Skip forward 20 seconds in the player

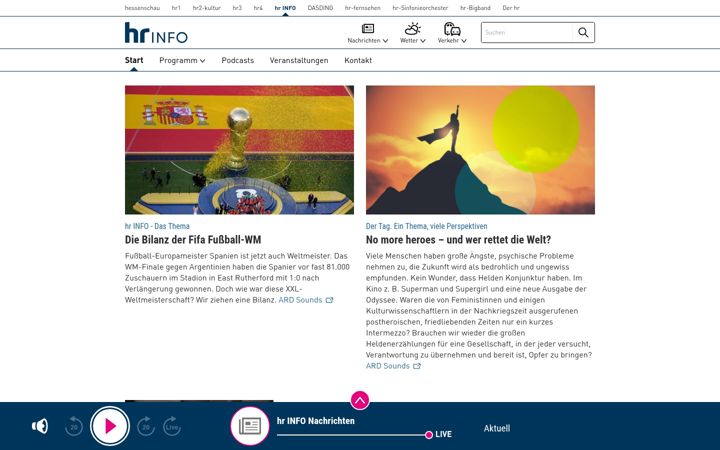point(146,427)
